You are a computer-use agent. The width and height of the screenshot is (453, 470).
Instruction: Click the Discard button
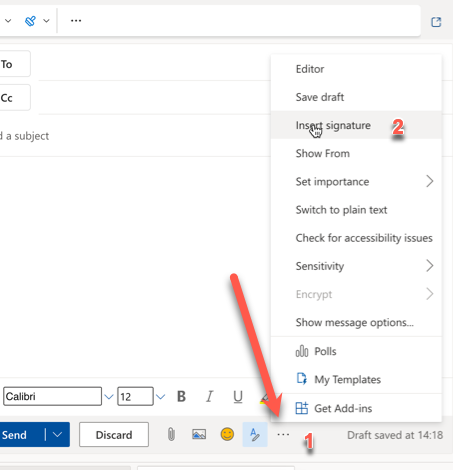(114, 434)
